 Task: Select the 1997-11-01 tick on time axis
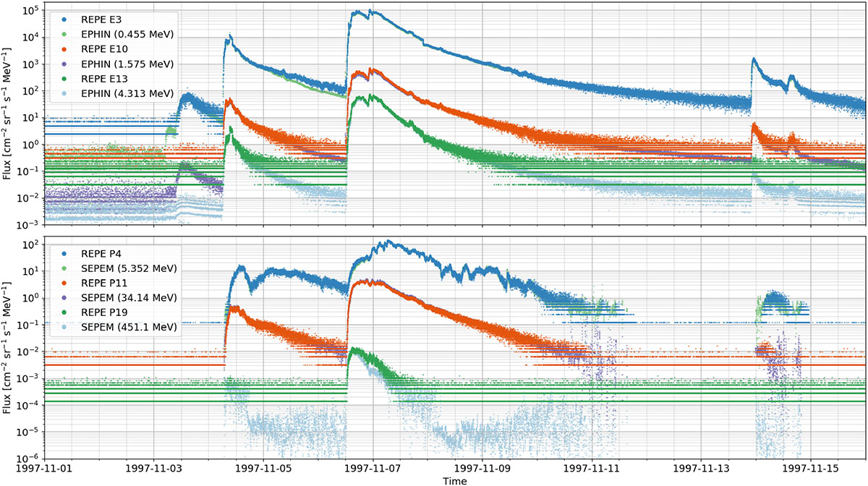tap(46, 469)
